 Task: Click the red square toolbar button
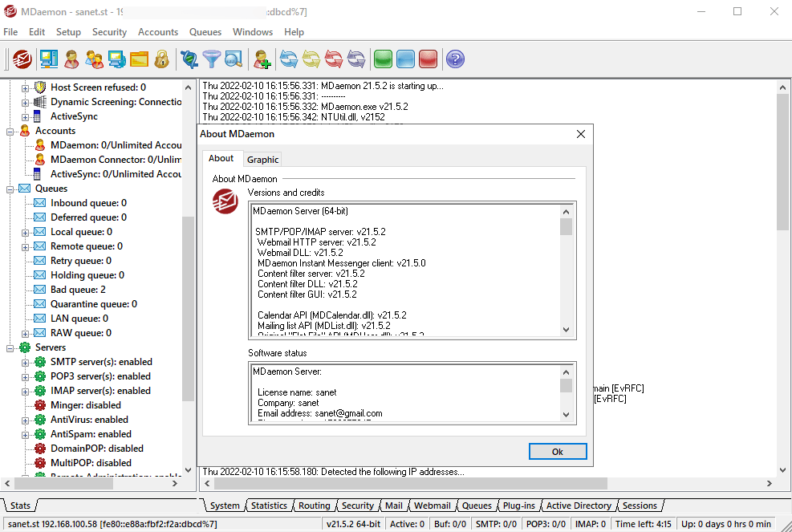[428, 59]
